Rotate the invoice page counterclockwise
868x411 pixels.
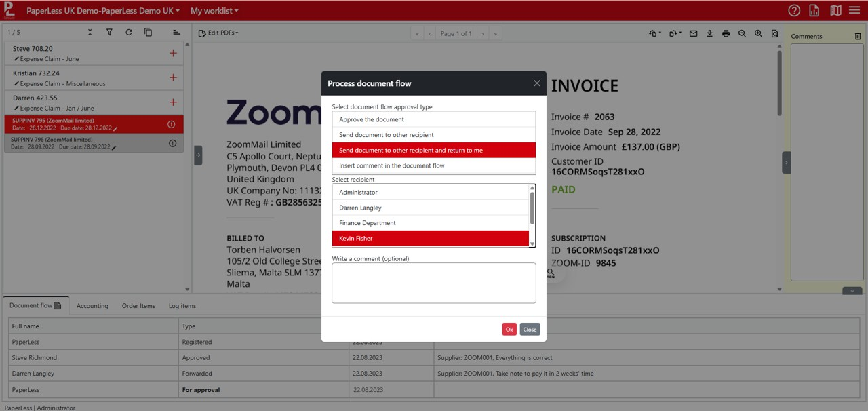point(653,33)
